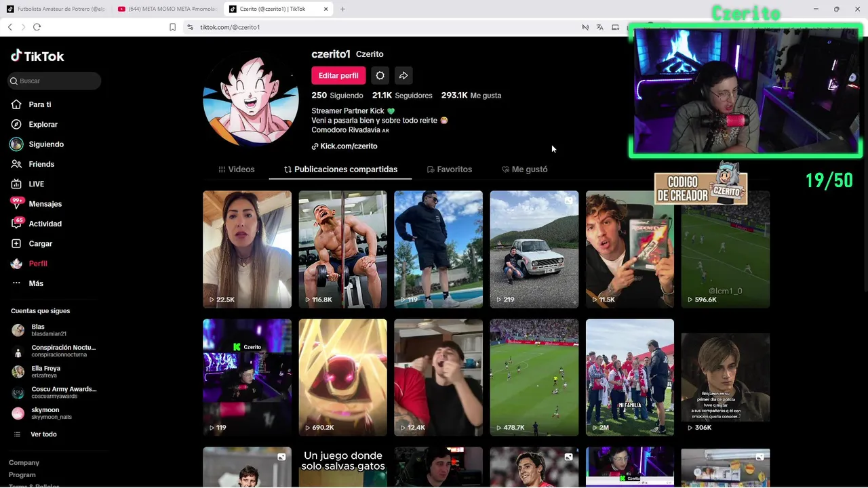Click the browser reload icon
Image resolution: width=868 pixels, height=488 pixels.
(x=37, y=27)
